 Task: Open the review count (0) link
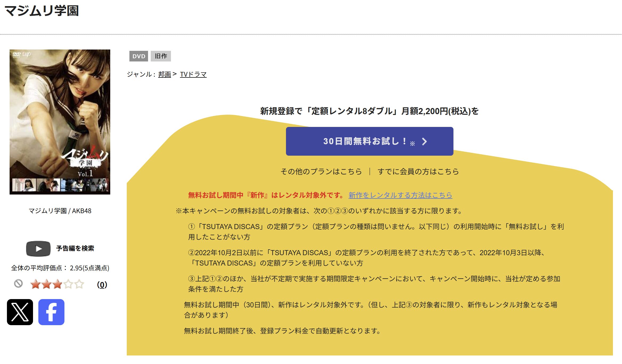pyautogui.click(x=102, y=285)
